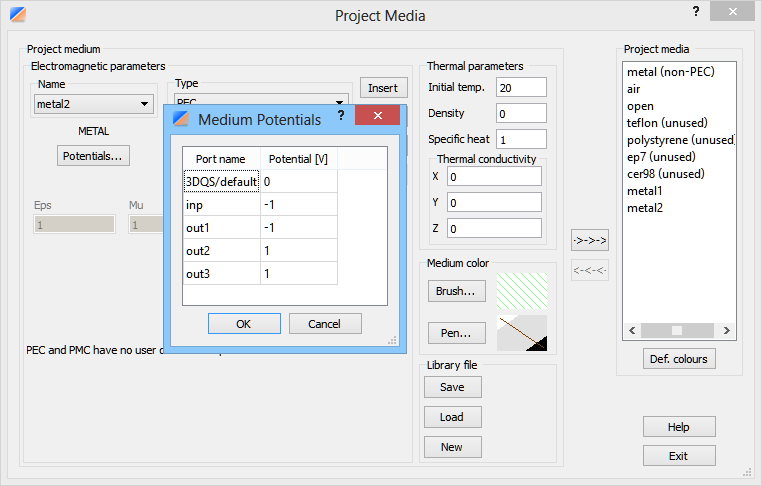Open the medium Name dropdown
The height and width of the screenshot is (486, 762).
pyautogui.click(x=93, y=104)
